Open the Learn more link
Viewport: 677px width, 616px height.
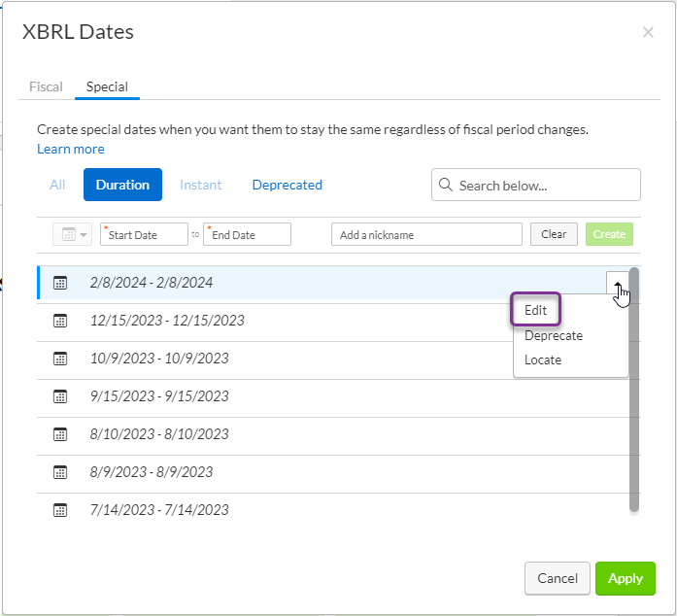point(71,149)
